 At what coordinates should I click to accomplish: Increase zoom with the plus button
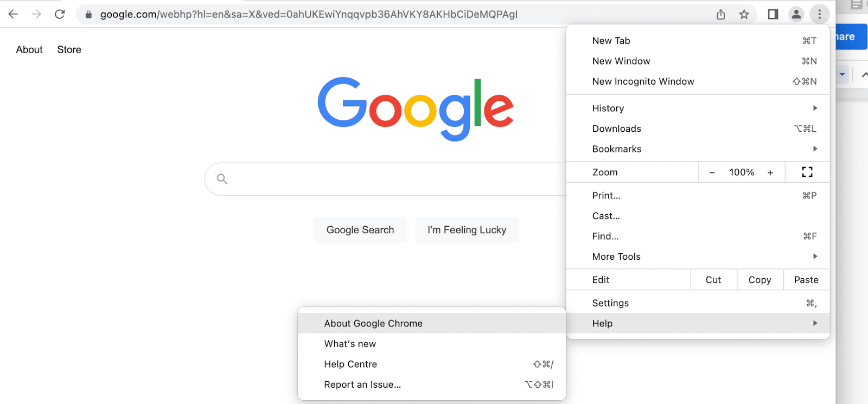[770, 172]
